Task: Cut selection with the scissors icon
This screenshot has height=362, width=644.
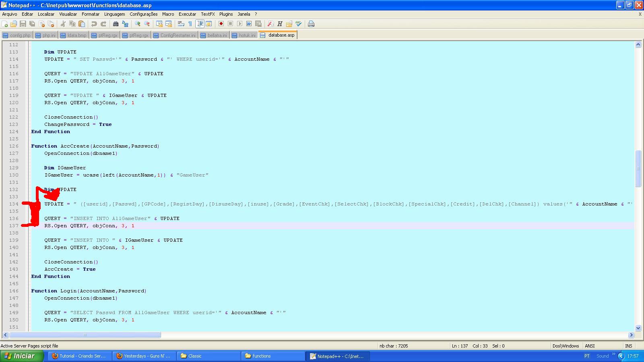Action: coord(63,24)
